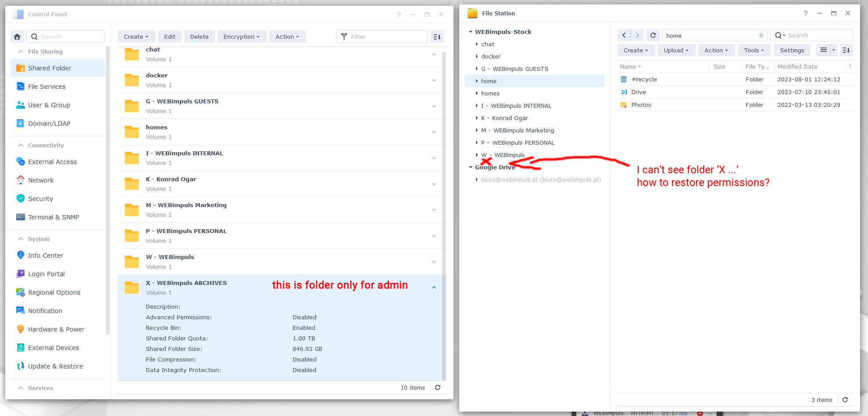Change the view mode in File Station

(824, 50)
